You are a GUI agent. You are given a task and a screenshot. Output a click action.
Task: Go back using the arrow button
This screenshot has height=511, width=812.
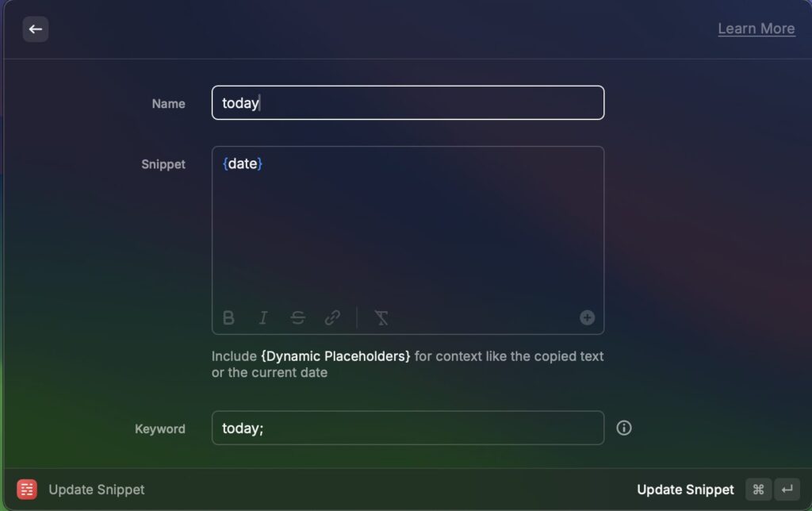(x=36, y=29)
